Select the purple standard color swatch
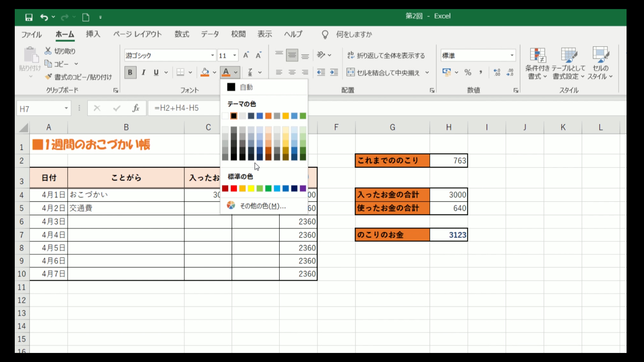This screenshot has width=644, height=362. [303, 188]
